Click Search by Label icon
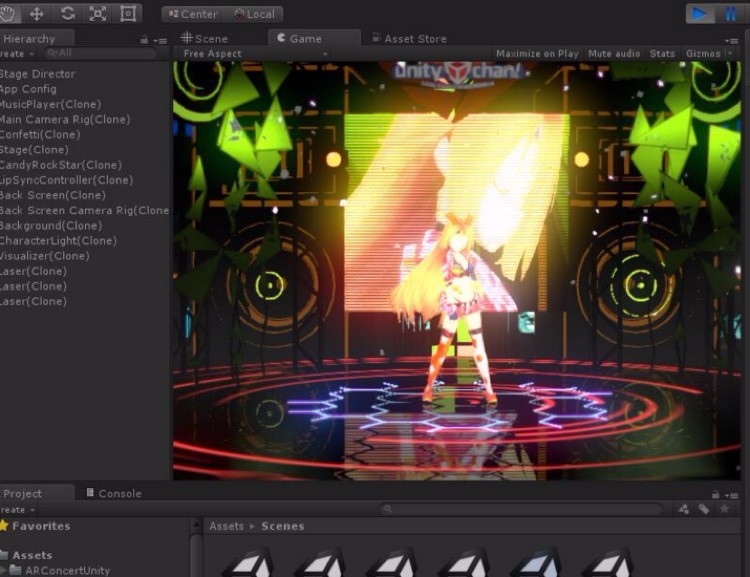 (x=704, y=509)
